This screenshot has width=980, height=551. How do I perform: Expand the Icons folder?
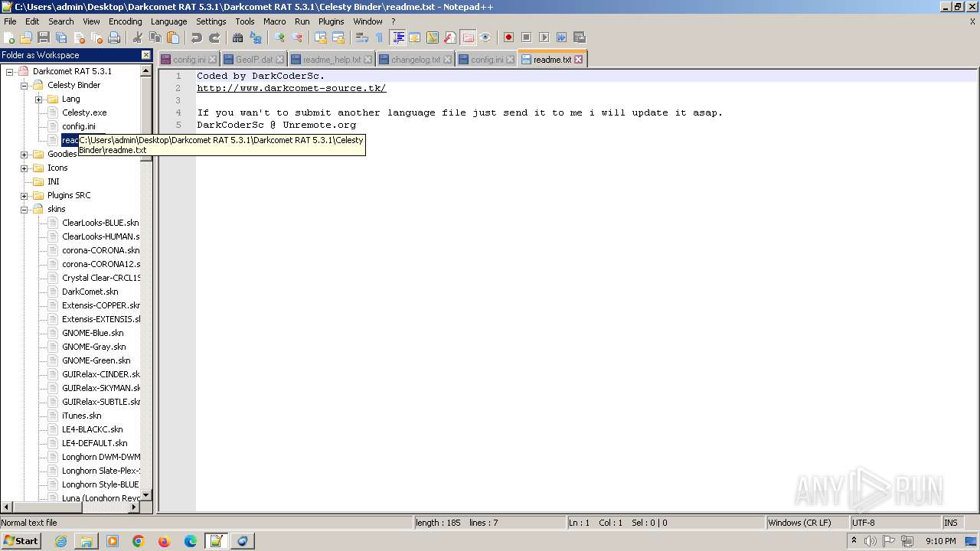tap(24, 168)
